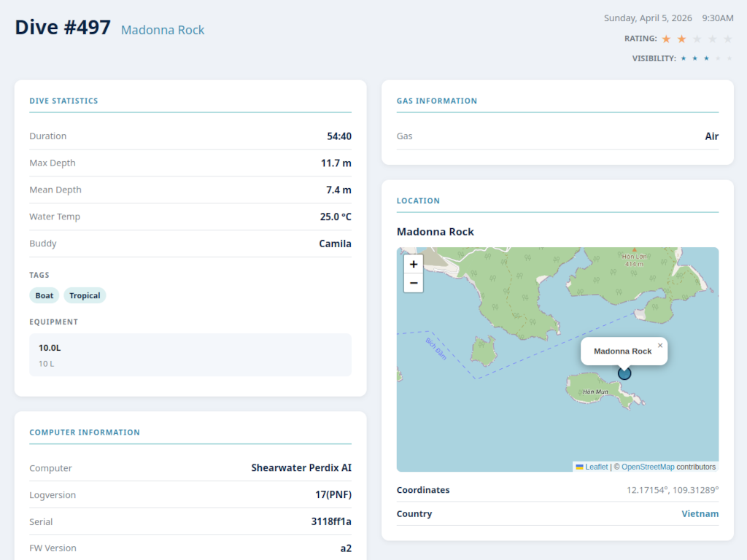Zoom out on the map
This screenshot has width=747, height=560.
tap(414, 283)
